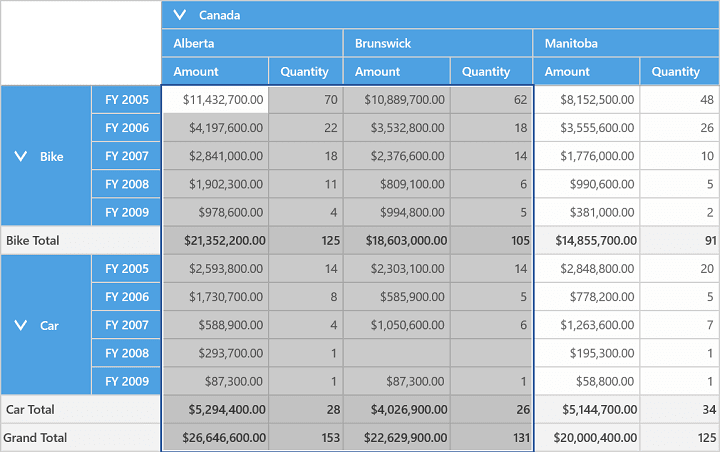Select Bike FY 2005 row header
This screenshot has width=720, height=452.
pos(126,100)
